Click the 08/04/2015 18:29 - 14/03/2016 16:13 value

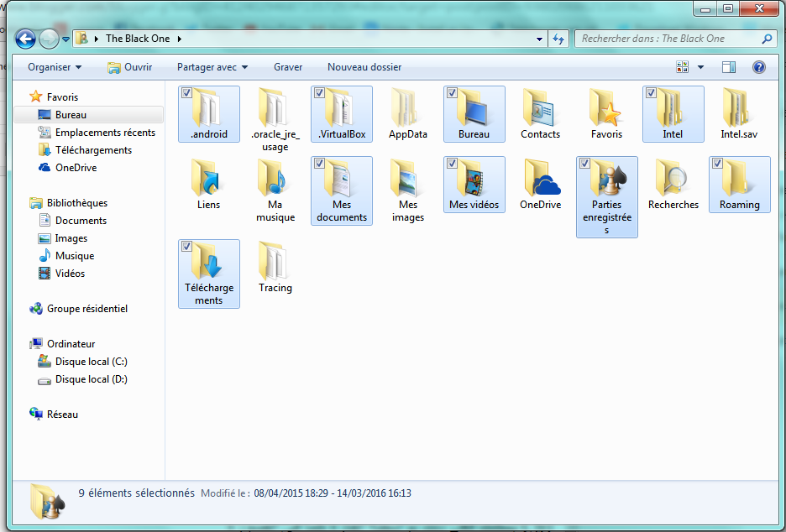(333, 493)
